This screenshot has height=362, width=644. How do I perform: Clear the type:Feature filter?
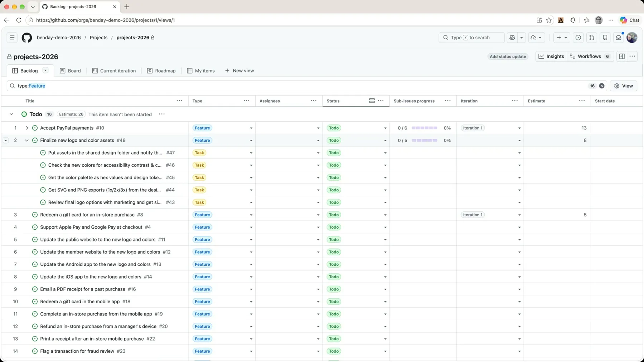coord(602,86)
